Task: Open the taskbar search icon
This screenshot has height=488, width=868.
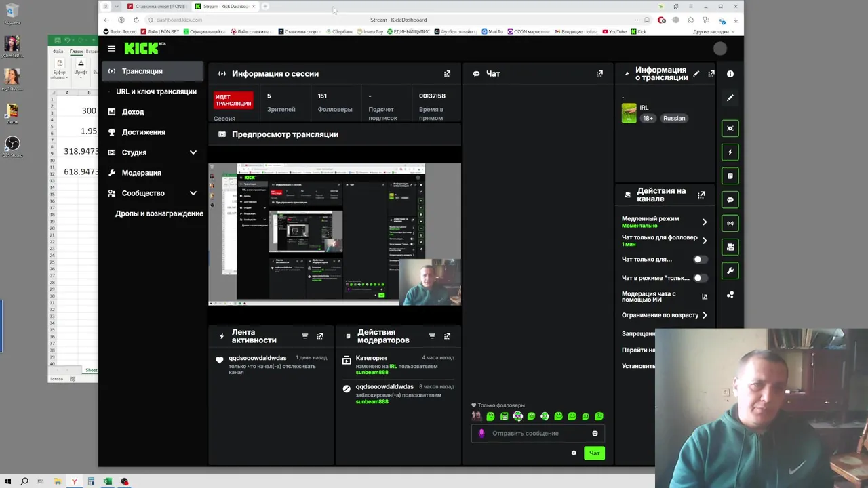Action: (24, 481)
